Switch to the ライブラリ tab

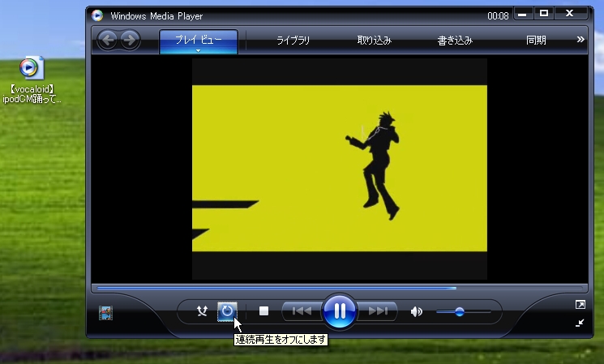293,40
